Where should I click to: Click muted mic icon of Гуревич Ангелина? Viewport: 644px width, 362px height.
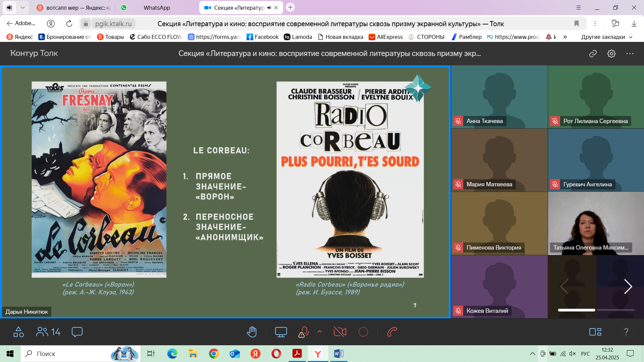(555, 184)
